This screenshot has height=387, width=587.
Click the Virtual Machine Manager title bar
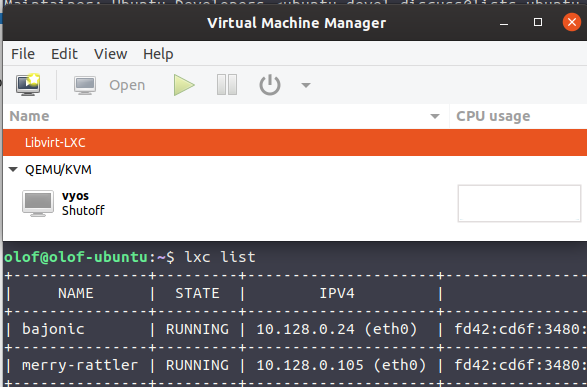[296, 23]
